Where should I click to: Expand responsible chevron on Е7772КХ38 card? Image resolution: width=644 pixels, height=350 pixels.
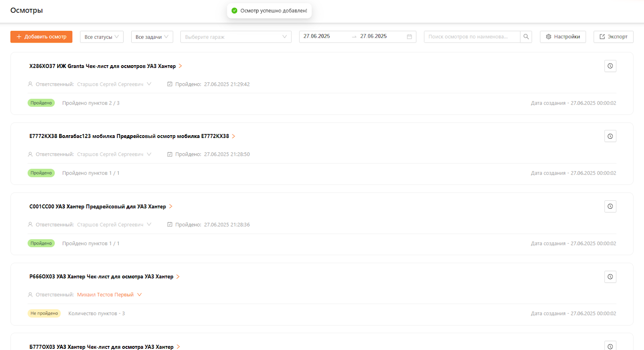(x=149, y=154)
